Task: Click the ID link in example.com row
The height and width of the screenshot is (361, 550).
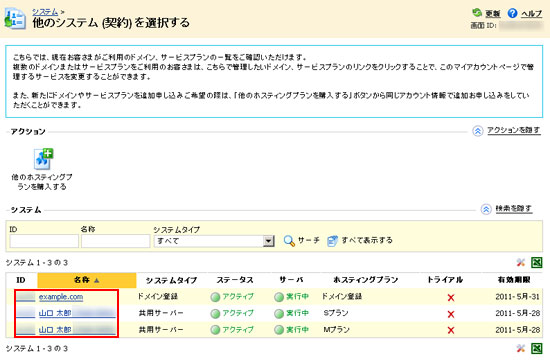Action: (26, 297)
